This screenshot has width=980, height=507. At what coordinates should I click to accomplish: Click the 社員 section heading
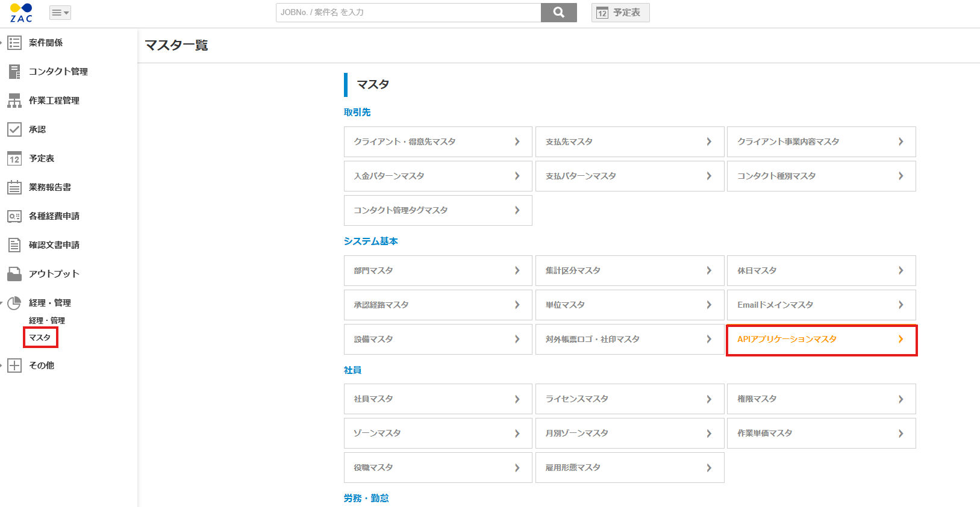tap(353, 370)
